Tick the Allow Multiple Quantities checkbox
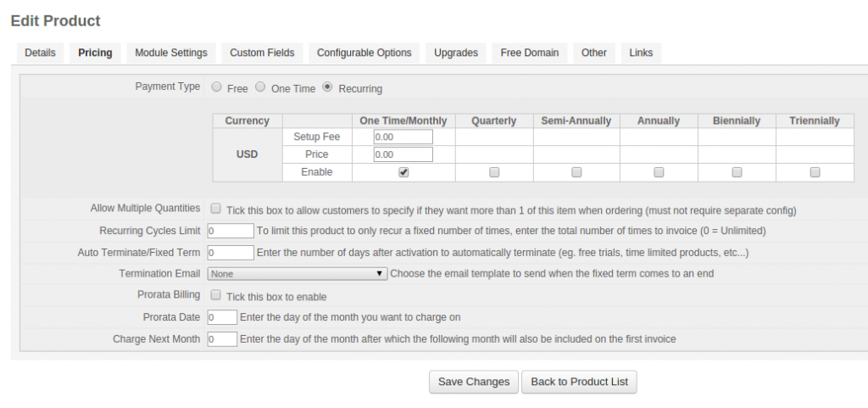This screenshot has height=408, width=868. 216,209
